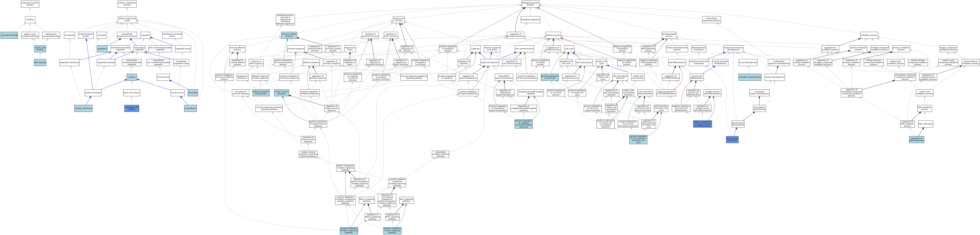
Task: Select the blue 'cytoplasm' node
Action: point(102,49)
